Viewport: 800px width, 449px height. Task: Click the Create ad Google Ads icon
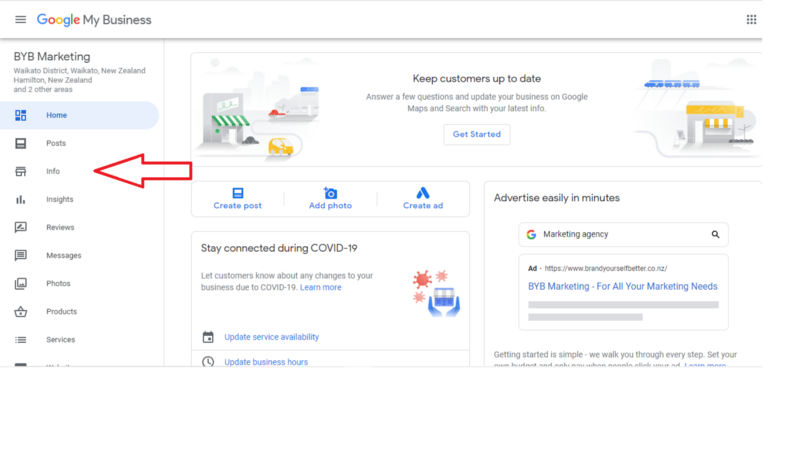point(423,193)
